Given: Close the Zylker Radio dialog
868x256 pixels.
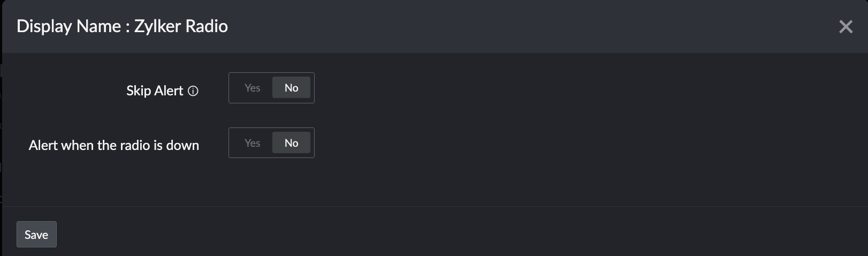Looking at the screenshot, I should 846,27.
